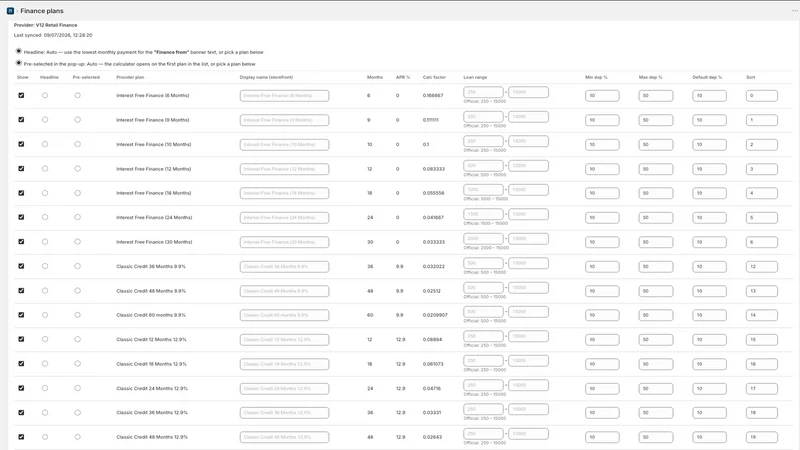Viewport: 800px width, 450px height.
Task: Edit Default dep % for Interest Free Finance (30 Months)
Action: tap(710, 242)
